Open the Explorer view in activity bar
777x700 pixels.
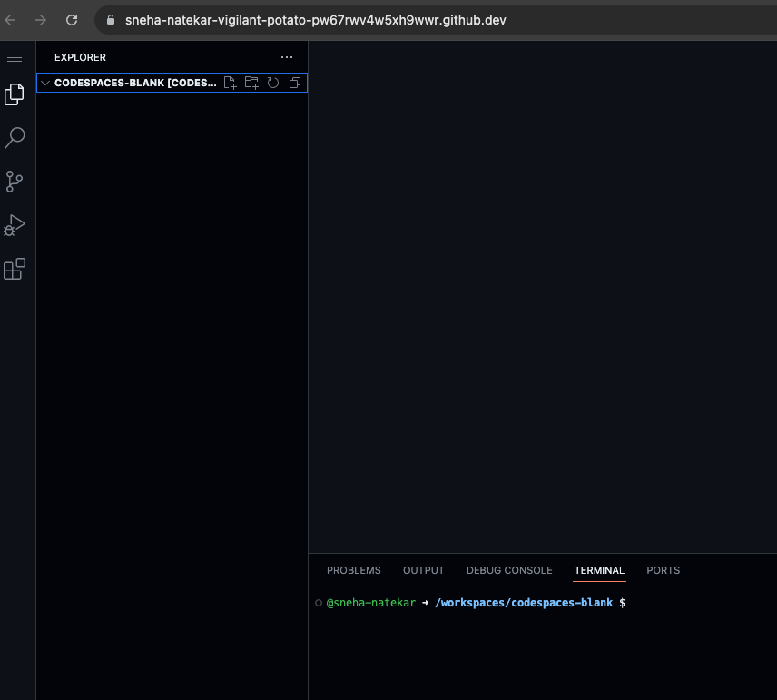15,94
